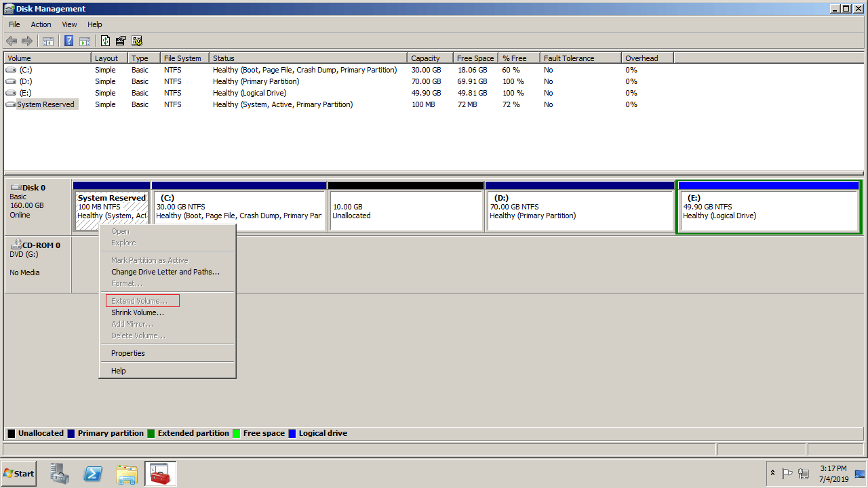Click the Show/Hide Action Pane icon
Viewport: 868px width, 488px height.
pos(85,41)
